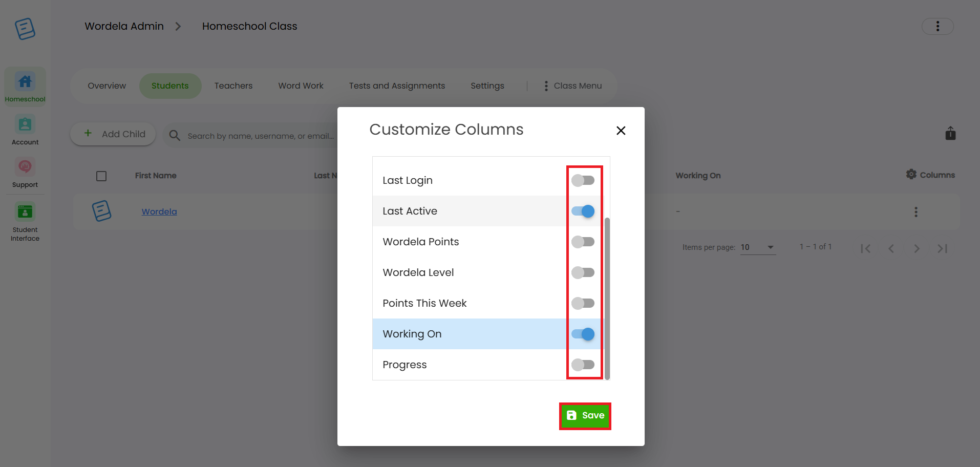Click the breadcrumb chevron after Wordela Admin
Screen dimensions: 980x467
coord(178,26)
